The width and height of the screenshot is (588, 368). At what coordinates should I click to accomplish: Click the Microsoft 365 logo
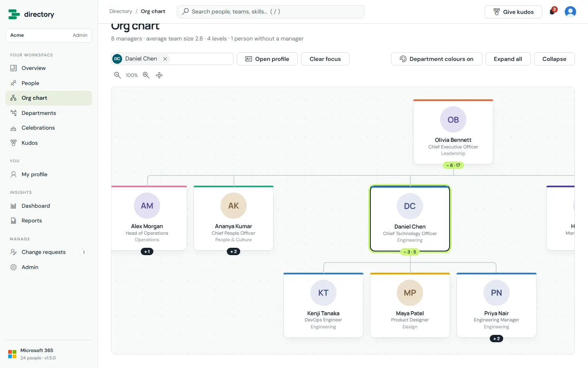[x=12, y=354]
